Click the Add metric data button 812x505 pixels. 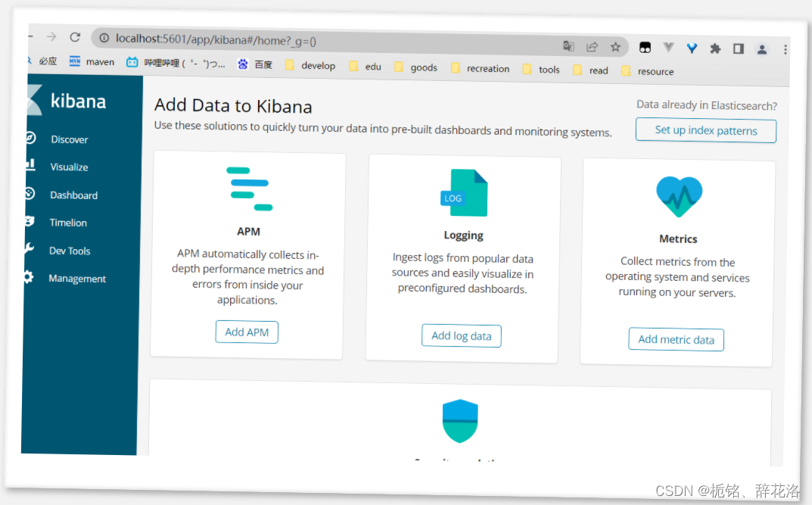tap(676, 339)
